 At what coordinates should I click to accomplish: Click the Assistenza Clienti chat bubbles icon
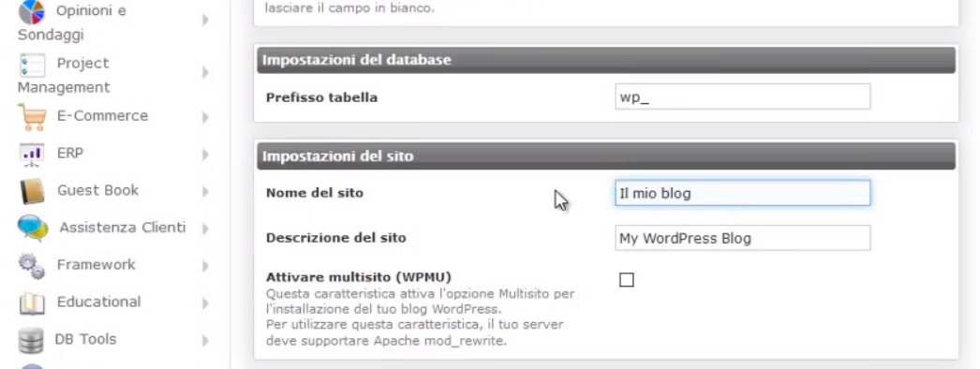tap(33, 228)
